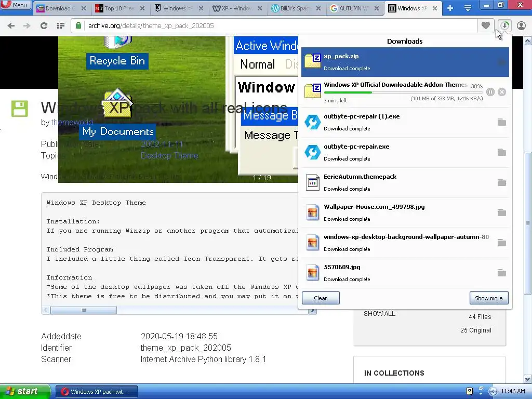Switch to the Top 10 Free tab
Image resolution: width=532 pixels, height=399 pixels.
(119, 8)
